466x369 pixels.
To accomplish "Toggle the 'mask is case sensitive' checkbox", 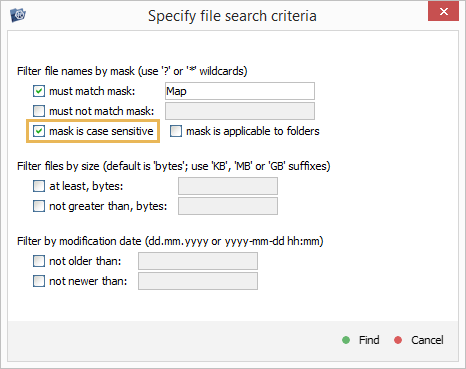I will 39,131.
